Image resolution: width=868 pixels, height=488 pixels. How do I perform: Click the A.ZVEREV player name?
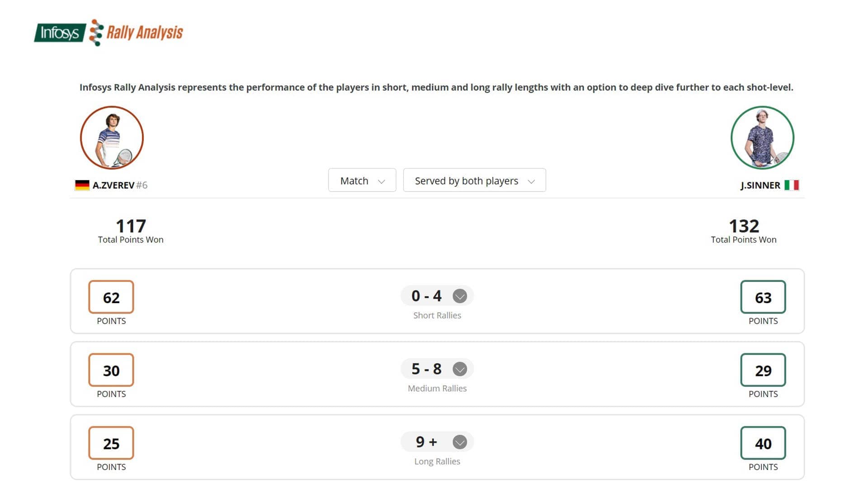(x=113, y=185)
